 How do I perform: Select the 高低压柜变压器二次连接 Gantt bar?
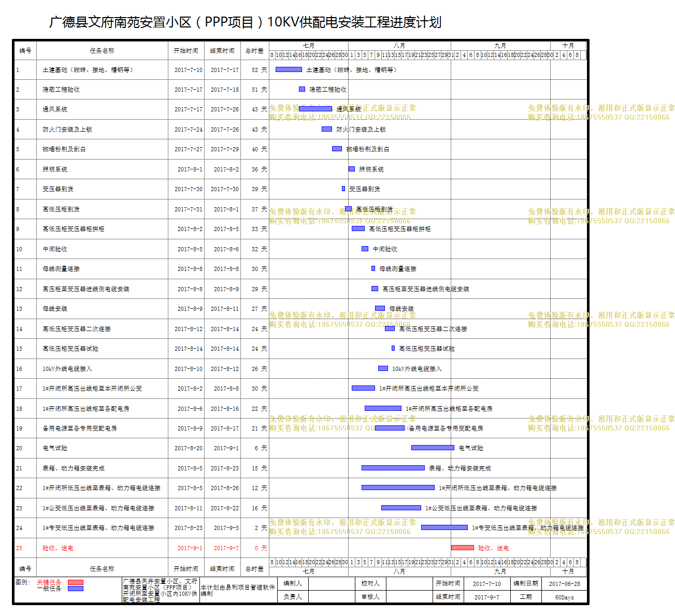point(390,328)
